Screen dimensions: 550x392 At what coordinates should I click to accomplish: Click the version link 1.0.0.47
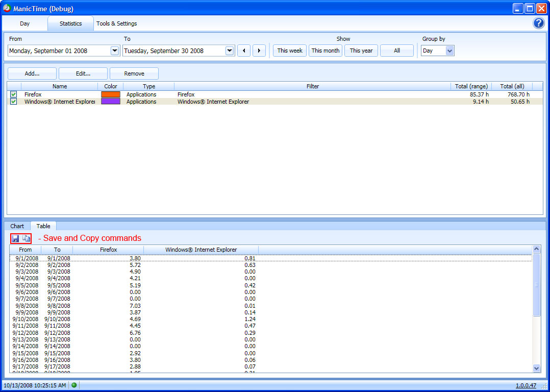[x=526, y=385]
